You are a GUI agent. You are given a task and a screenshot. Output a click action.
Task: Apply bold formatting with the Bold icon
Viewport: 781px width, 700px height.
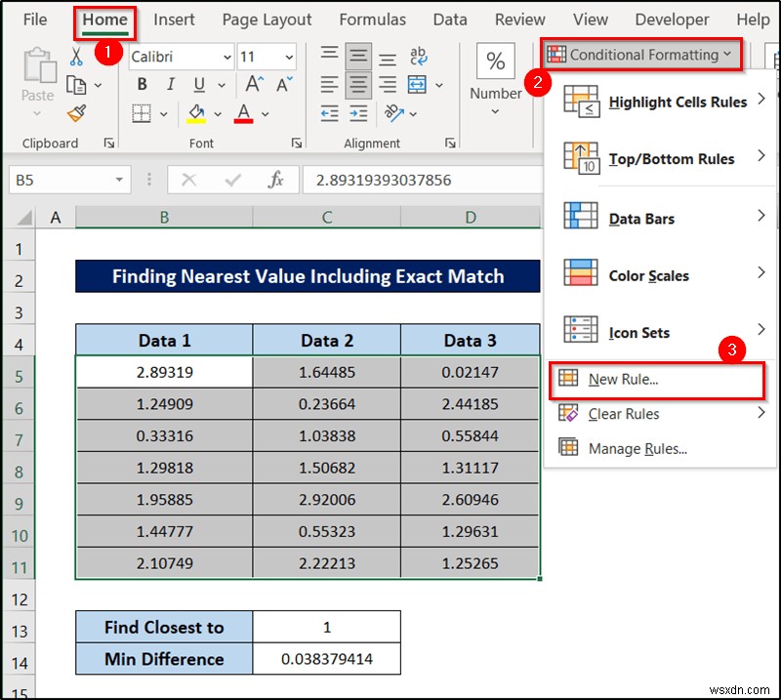pyautogui.click(x=143, y=82)
